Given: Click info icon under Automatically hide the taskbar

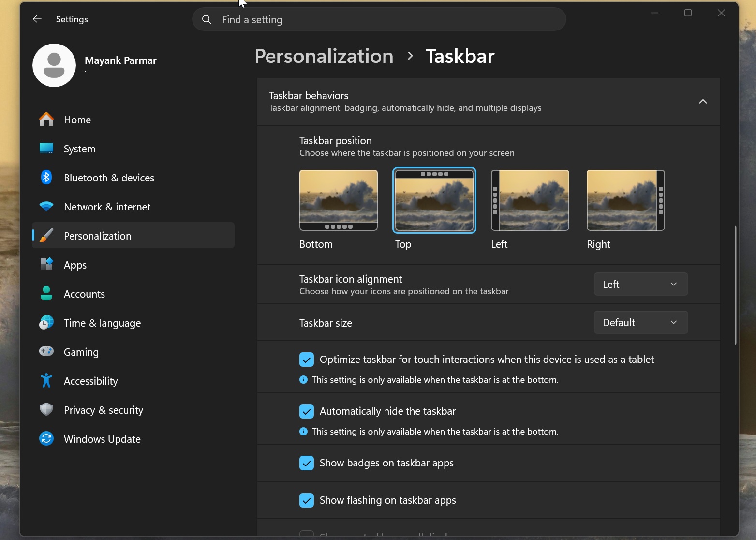Looking at the screenshot, I should pyautogui.click(x=303, y=432).
